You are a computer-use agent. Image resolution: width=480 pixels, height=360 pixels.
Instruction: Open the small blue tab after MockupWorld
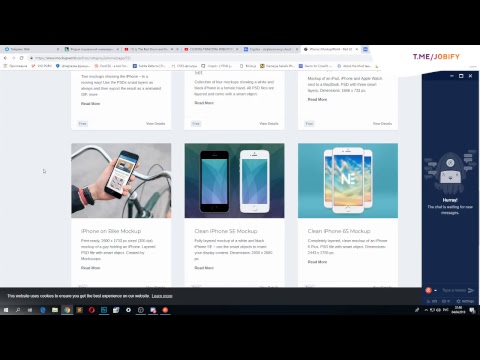(365, 49)
